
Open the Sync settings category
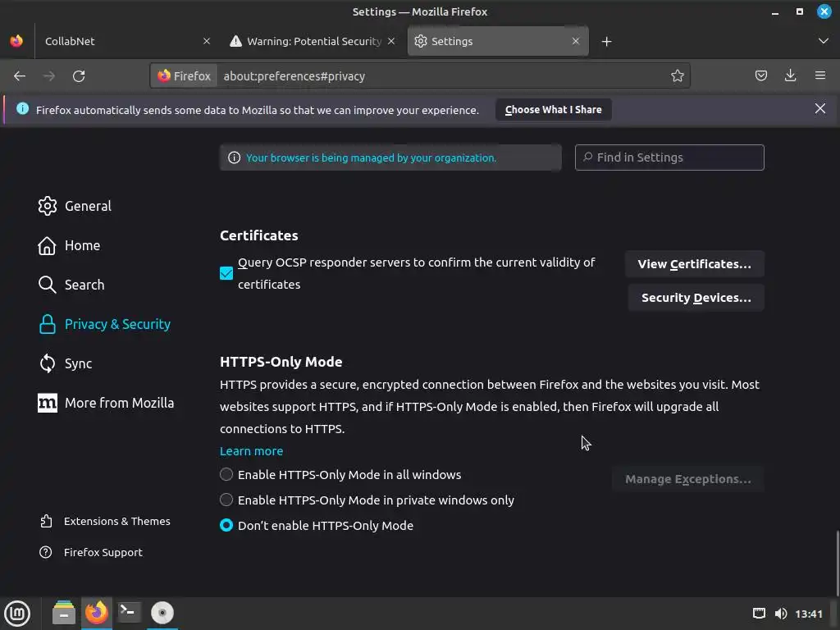pyautogui.click(x=65, y=363)
